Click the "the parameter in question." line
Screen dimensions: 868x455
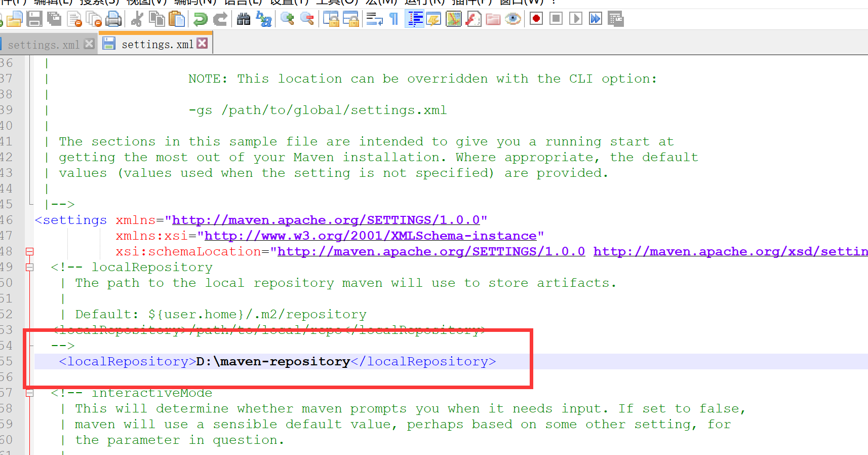180,440
